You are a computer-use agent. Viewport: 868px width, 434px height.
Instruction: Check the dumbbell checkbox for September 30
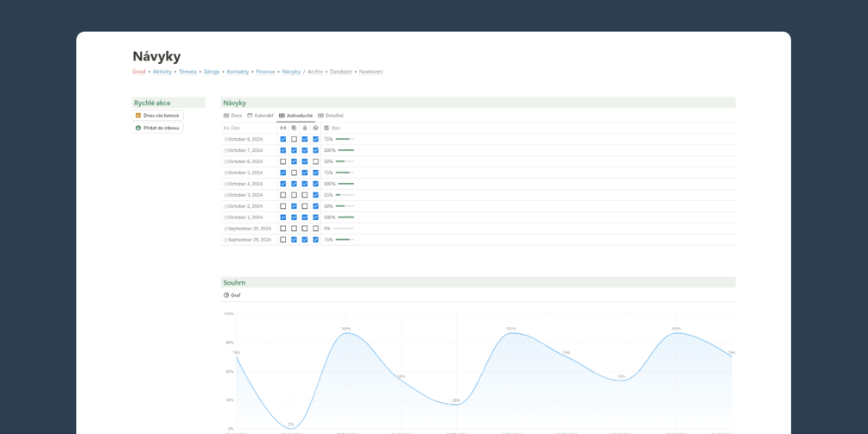point(283,229)
